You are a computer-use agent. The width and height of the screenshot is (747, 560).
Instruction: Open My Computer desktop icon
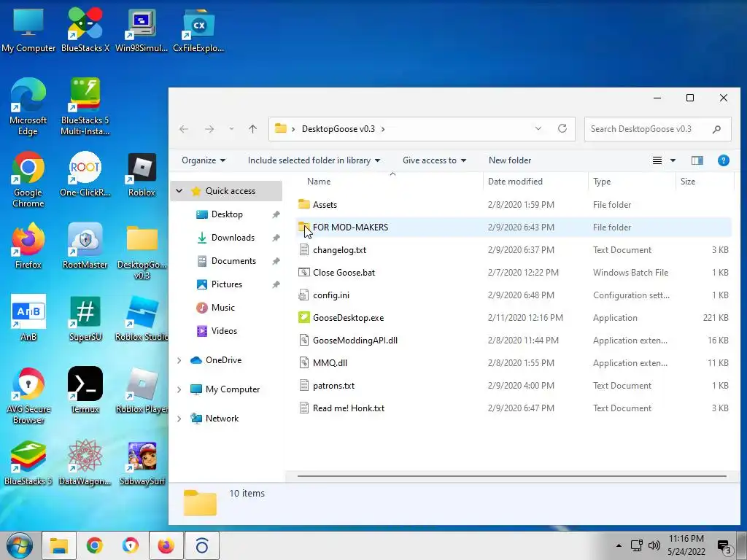coord(28,30)
